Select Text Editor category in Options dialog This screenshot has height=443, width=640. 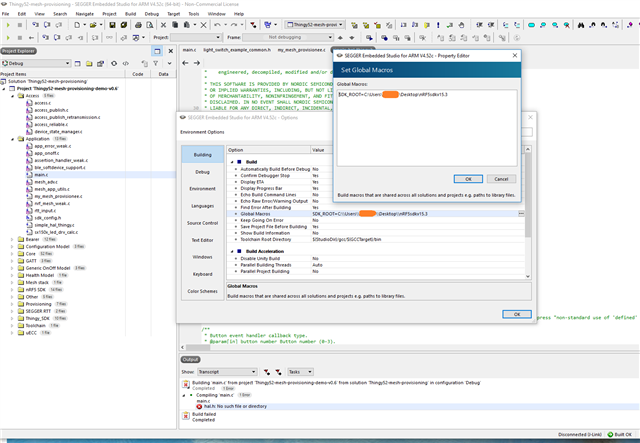pos(202,240)
